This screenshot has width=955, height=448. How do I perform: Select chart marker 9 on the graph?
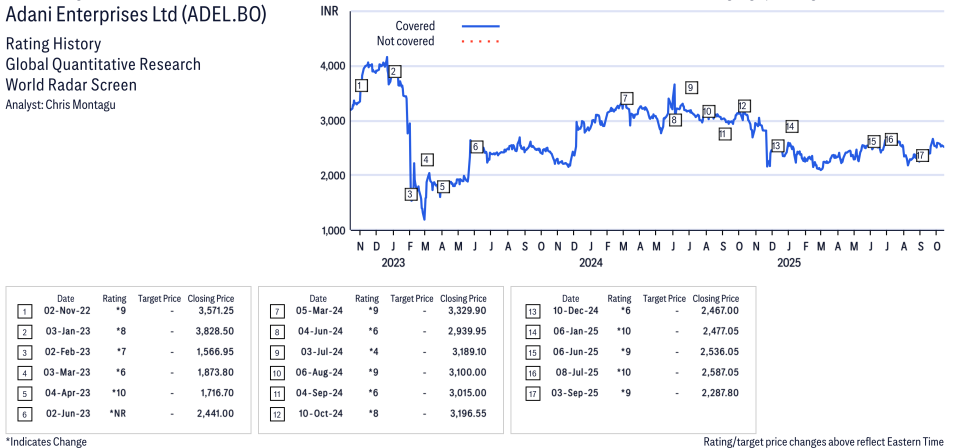691,88
